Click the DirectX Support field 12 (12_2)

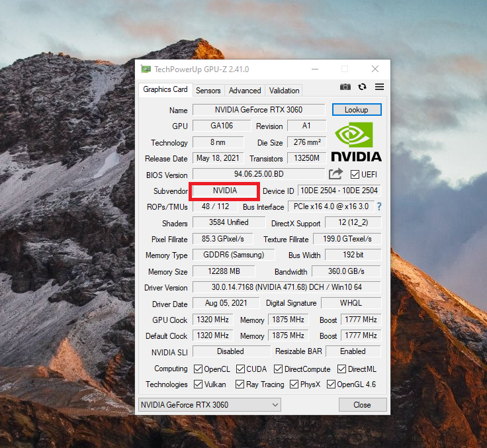pos(353,222)
